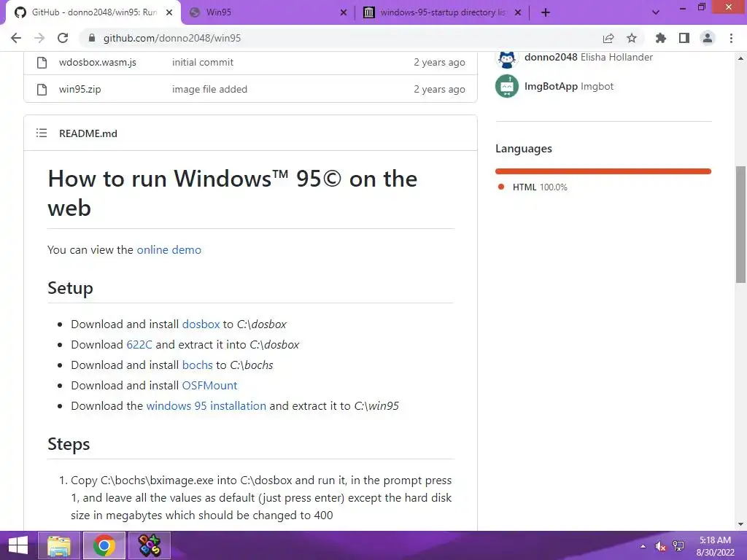This screenshot has width=747, height=560.
Task: Close the GitHub donno2048/win95 tab
Action: click(169, 12)
